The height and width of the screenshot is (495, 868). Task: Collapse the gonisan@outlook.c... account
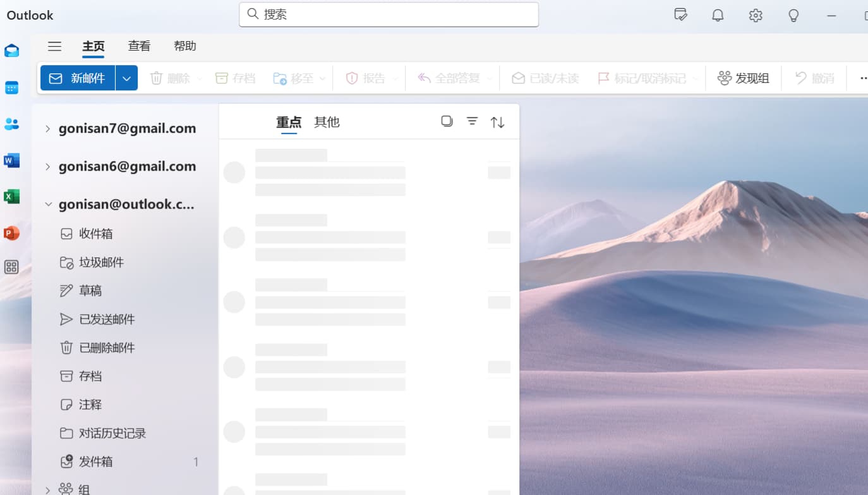tap(47, 204)
